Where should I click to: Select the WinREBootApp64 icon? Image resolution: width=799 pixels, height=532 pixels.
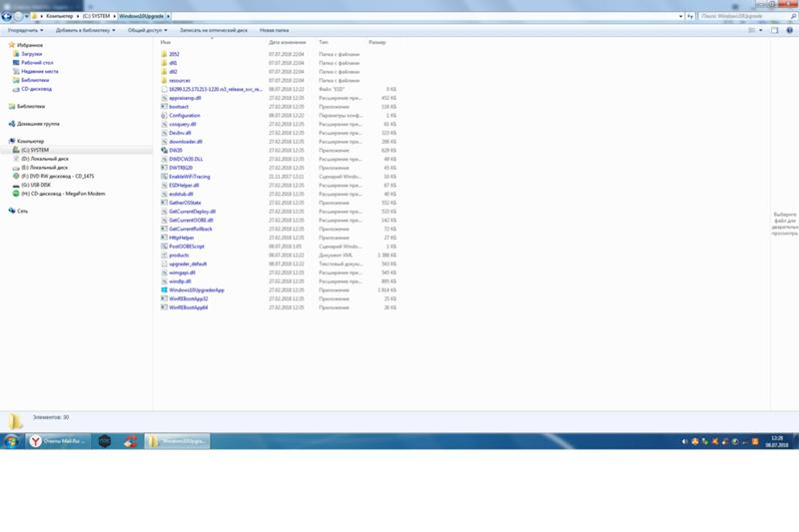point(164,307)
